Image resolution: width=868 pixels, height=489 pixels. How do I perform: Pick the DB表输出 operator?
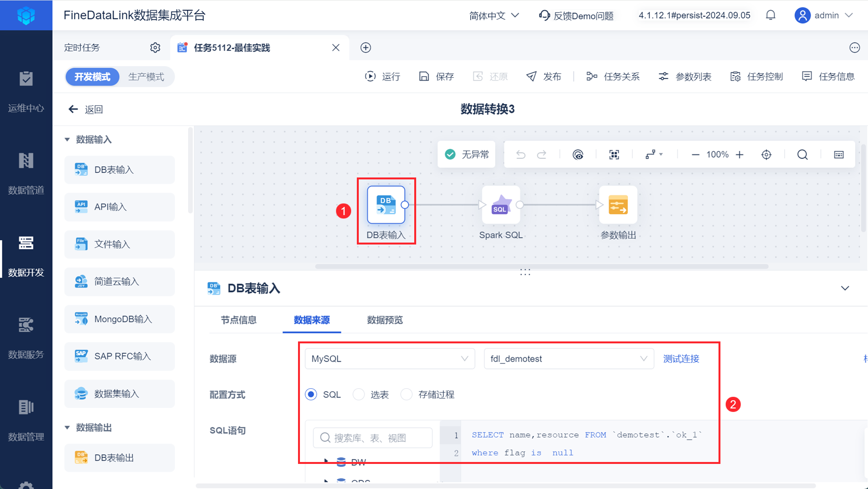coord(120,458)
